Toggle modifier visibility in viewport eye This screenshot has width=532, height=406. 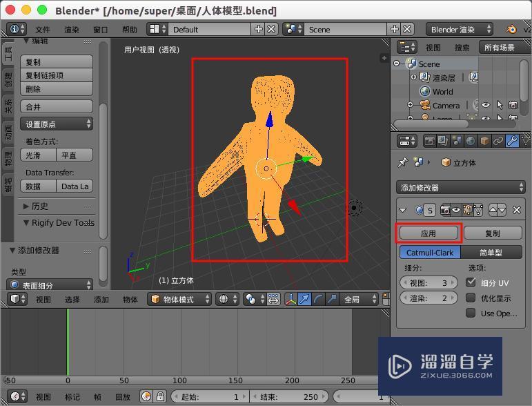click(x=456, y=210)
